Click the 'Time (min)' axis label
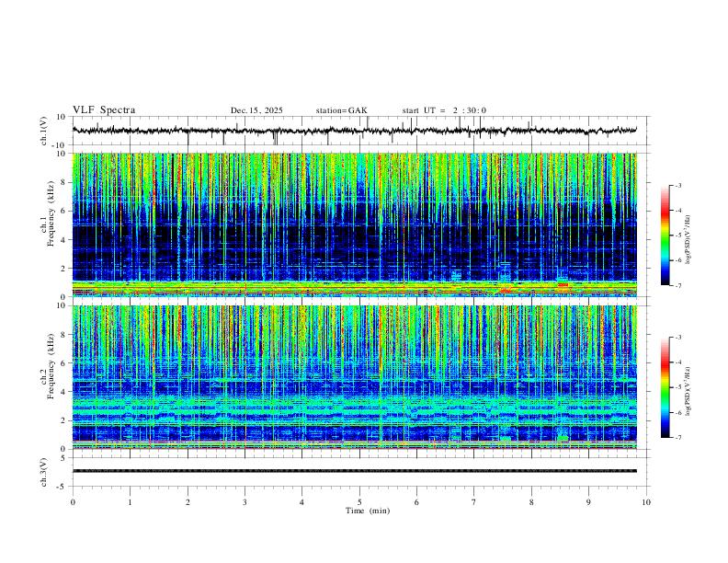Screen dimensions: 728x563 tap(368, 511)
